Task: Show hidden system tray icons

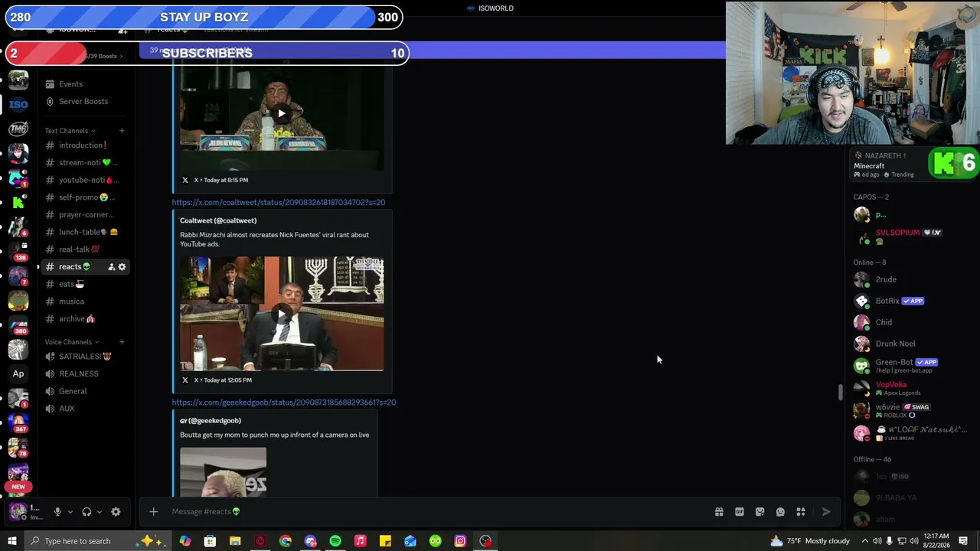Action: pos(865,541)
